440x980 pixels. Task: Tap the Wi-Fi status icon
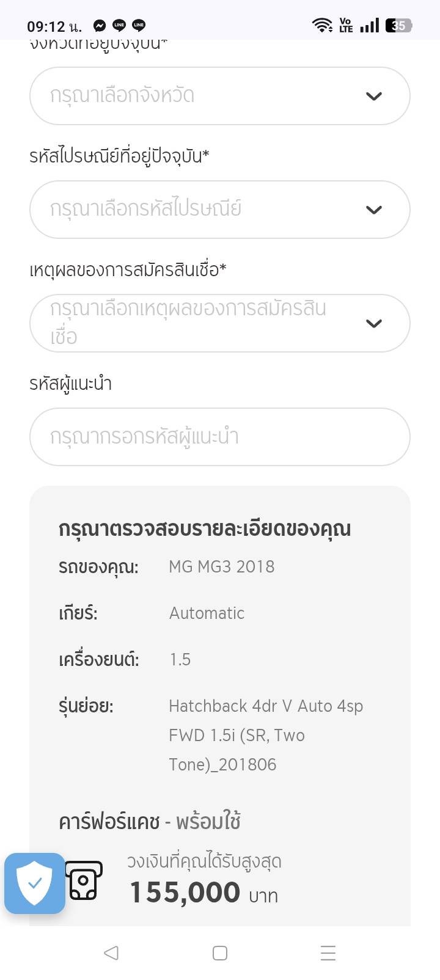point(321,26)
